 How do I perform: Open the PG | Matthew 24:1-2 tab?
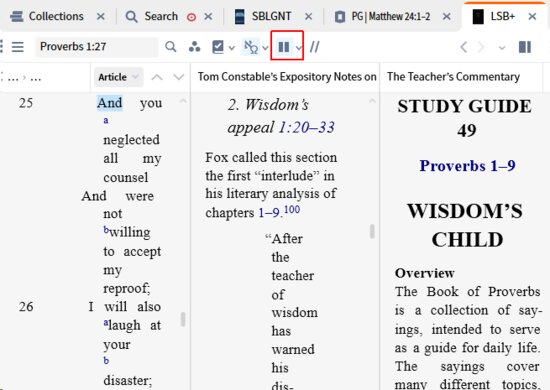(x=382, y=16)
